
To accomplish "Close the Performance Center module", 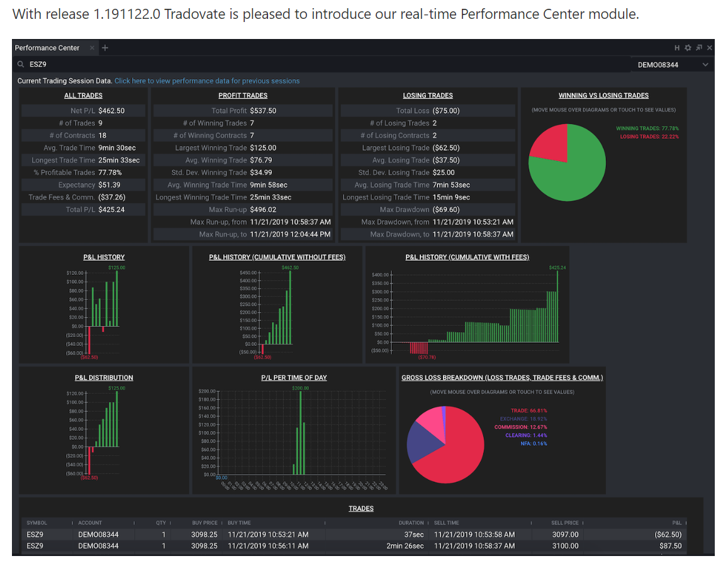I will [709, 48].
